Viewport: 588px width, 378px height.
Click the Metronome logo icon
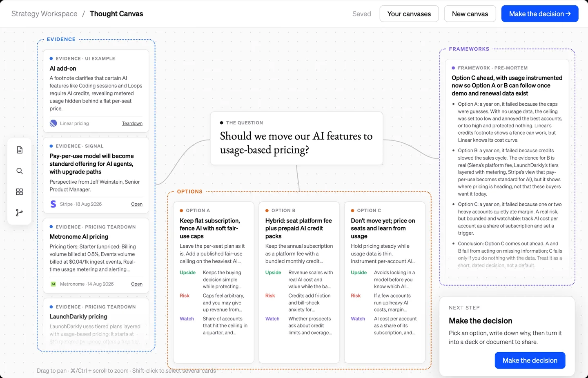(x=53, y=284)
